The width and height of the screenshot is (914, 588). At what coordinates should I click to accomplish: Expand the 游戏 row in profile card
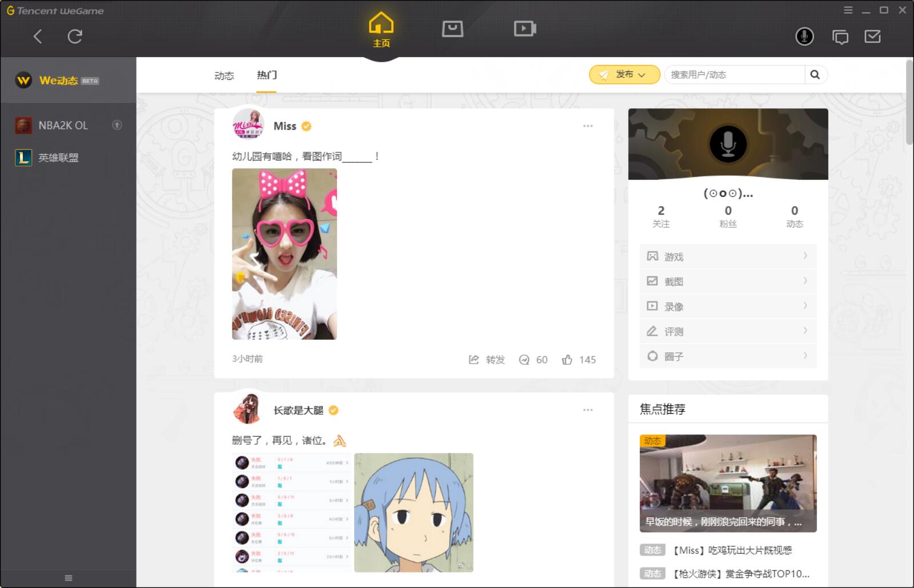tap(728, 256)
